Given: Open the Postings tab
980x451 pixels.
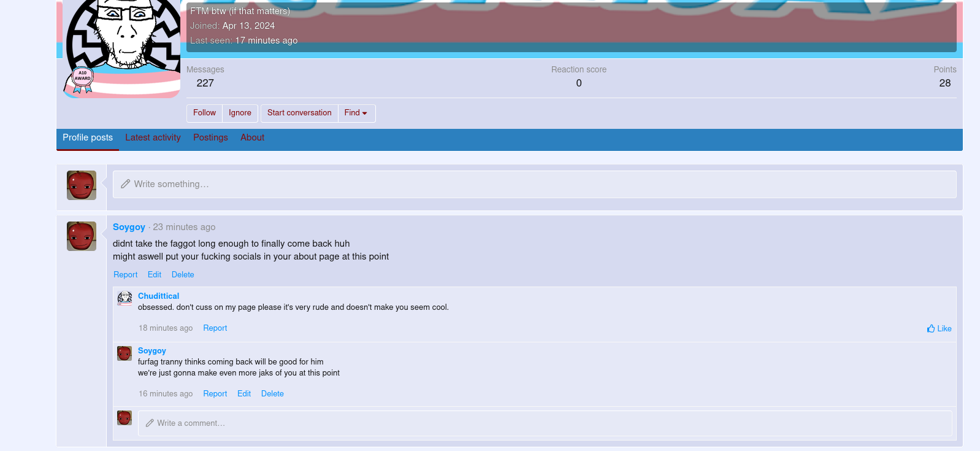Looking at the screenshot, I should pyautogui.click(x=210, y=138).
